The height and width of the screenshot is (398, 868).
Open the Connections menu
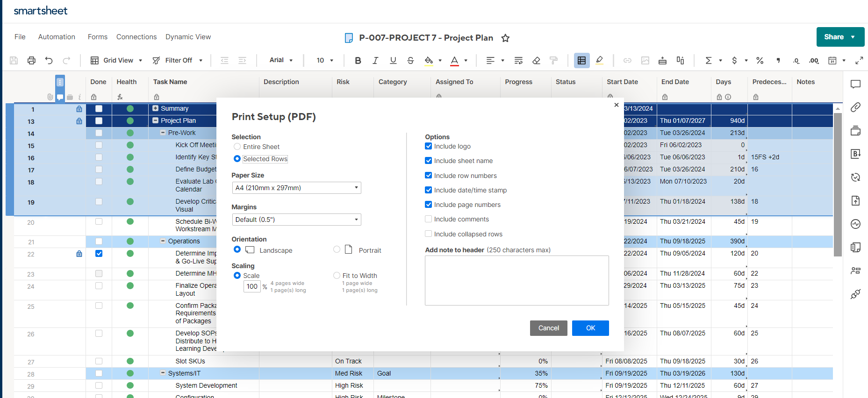point(136,37)
